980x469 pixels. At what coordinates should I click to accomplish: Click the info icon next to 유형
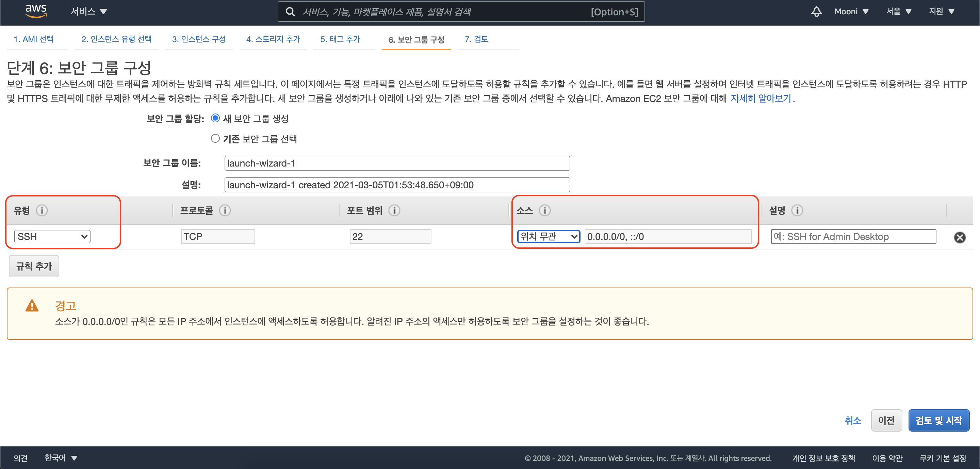click(42, 210)
